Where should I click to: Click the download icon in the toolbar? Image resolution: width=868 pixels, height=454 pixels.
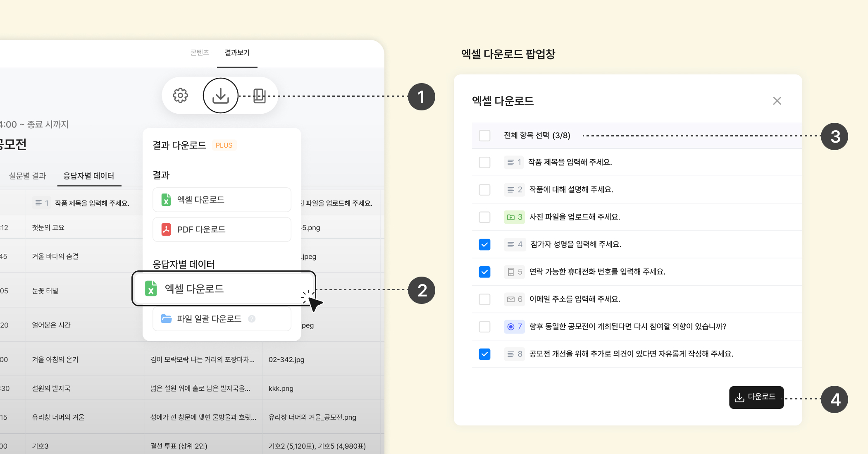point(220,96)
